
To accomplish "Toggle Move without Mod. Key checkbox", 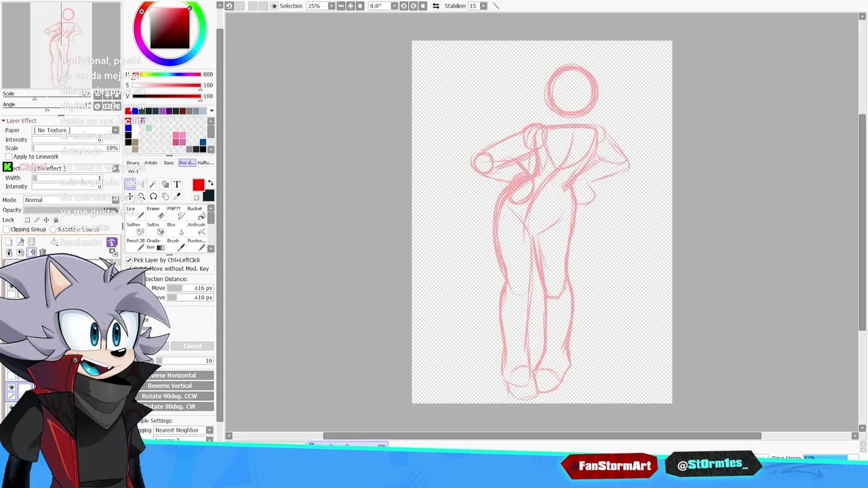I will click(130, 269).
